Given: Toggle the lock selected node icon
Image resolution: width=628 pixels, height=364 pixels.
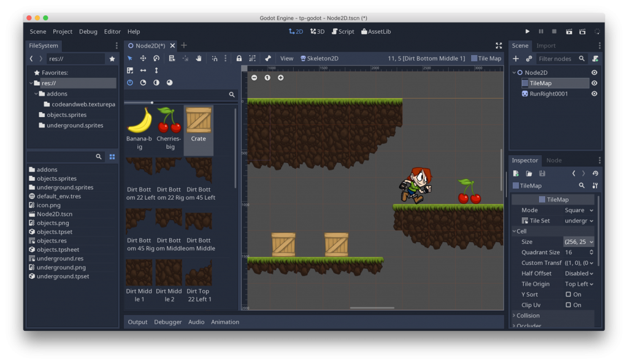Looking at the screenshot, I should (239, 58).
